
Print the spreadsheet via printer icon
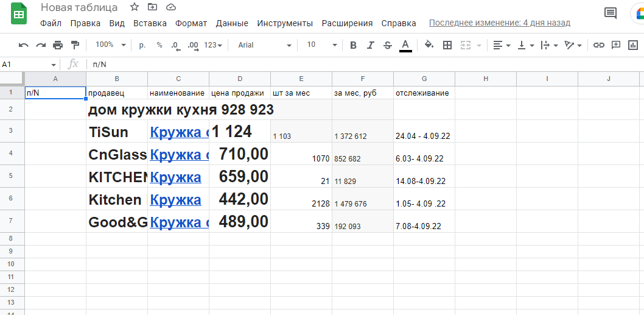pyautogui.click(x=58, y=45)
